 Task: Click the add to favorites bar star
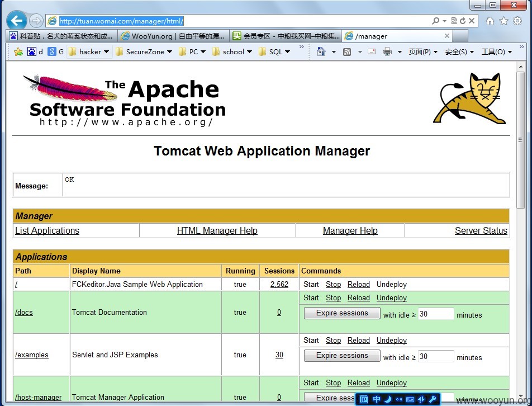(18, 52)
